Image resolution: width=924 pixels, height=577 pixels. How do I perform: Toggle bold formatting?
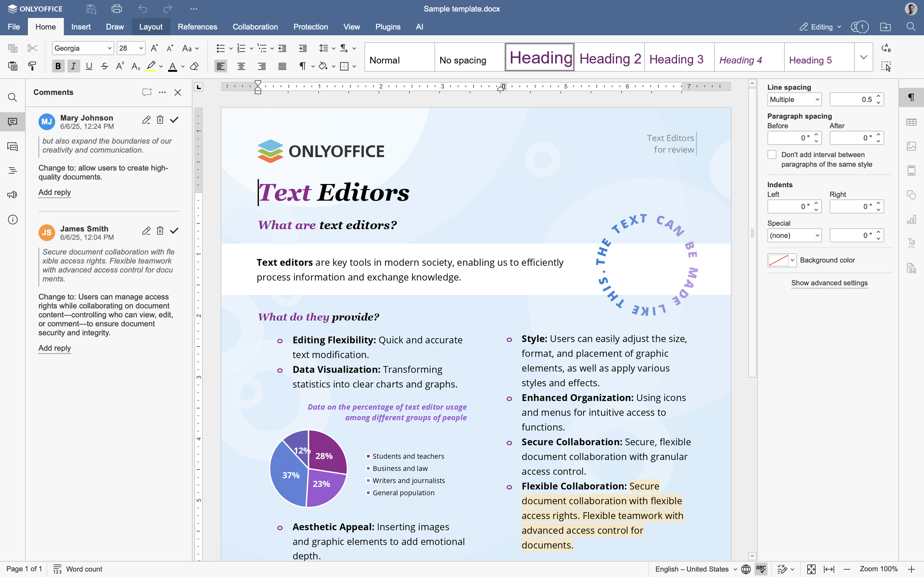58,66
